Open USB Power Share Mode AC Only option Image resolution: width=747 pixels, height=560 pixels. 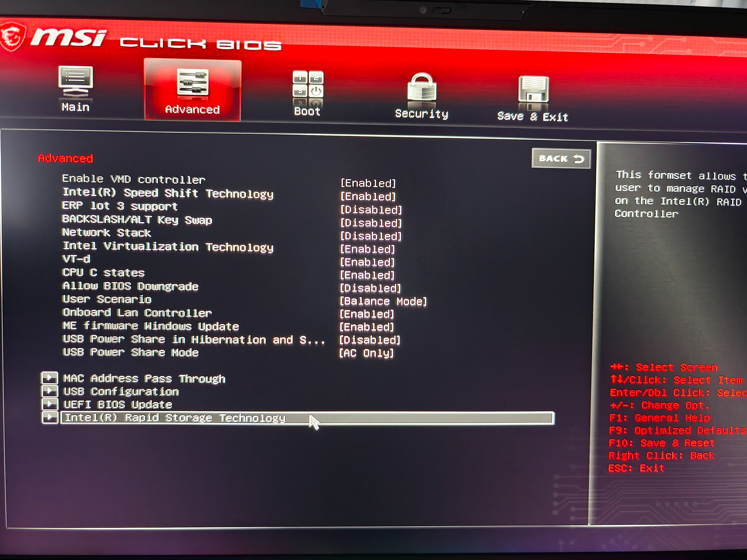click(x=366, y=353)
